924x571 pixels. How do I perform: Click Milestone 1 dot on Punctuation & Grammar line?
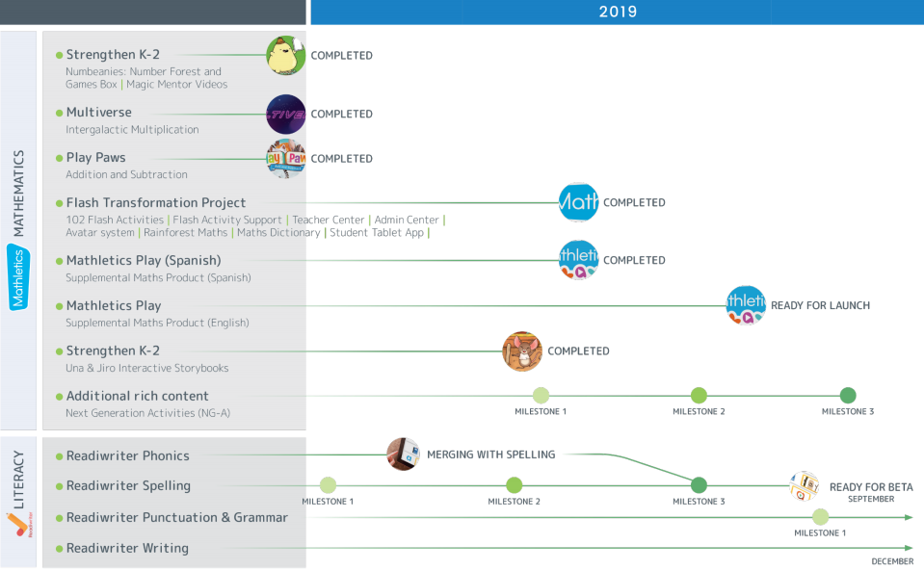coord(820,517)
